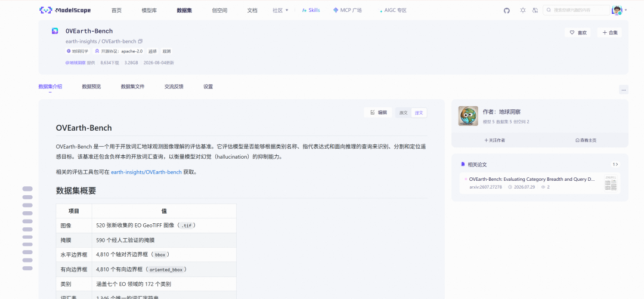The height and width of the screenshot is (299, 644).
Task: Click the 有向边界框 table row label
Action: coord(74,269)
